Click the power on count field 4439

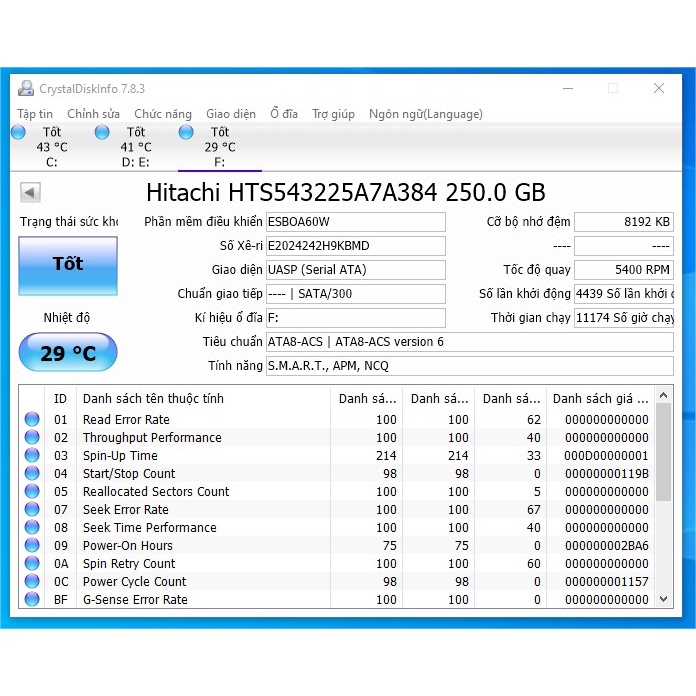[624, 294]
